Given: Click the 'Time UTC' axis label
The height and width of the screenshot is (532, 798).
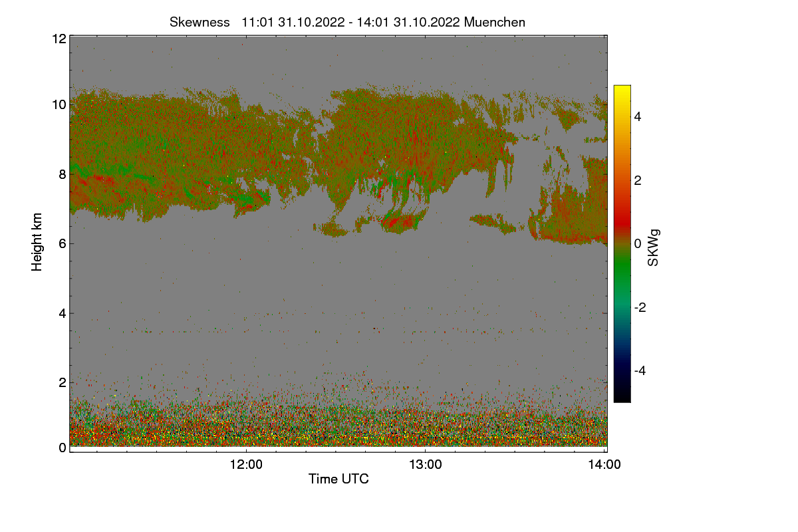Looking at the screenshot, I should click(x=338, y=479).
